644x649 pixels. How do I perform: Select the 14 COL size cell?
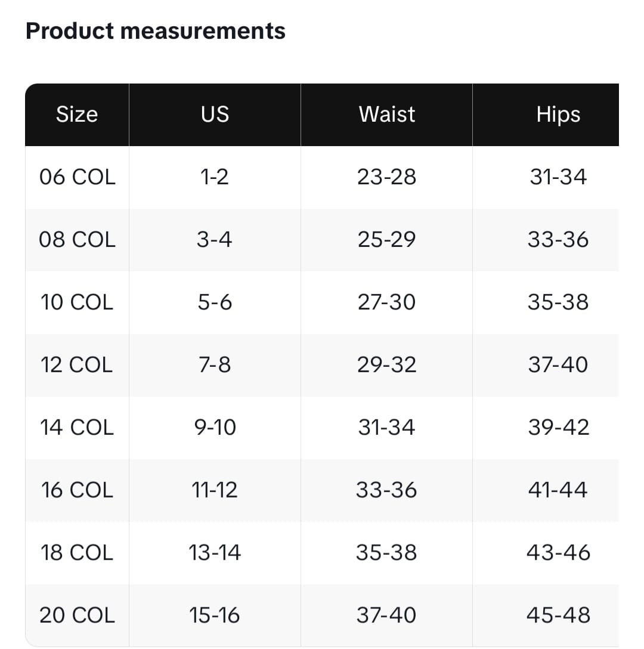[77, 427]
